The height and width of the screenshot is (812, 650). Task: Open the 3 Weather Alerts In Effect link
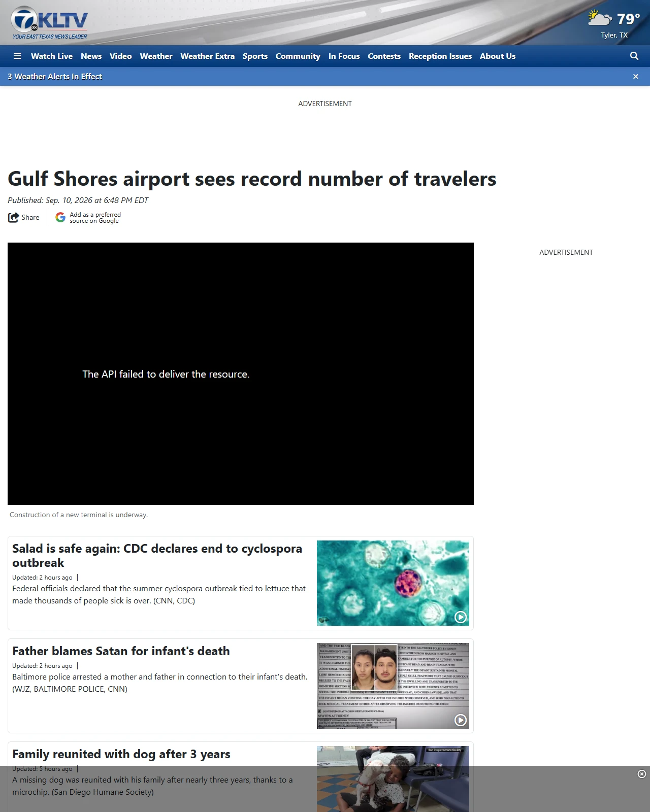click(x=55, y=77)
